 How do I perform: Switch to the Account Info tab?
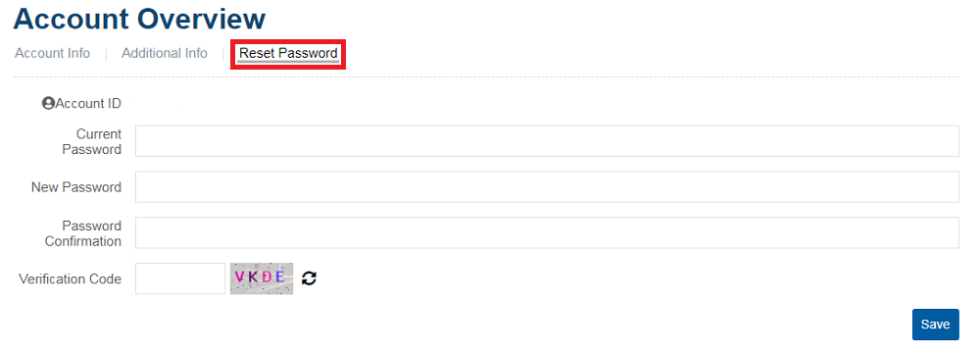[x=53, y=53]
